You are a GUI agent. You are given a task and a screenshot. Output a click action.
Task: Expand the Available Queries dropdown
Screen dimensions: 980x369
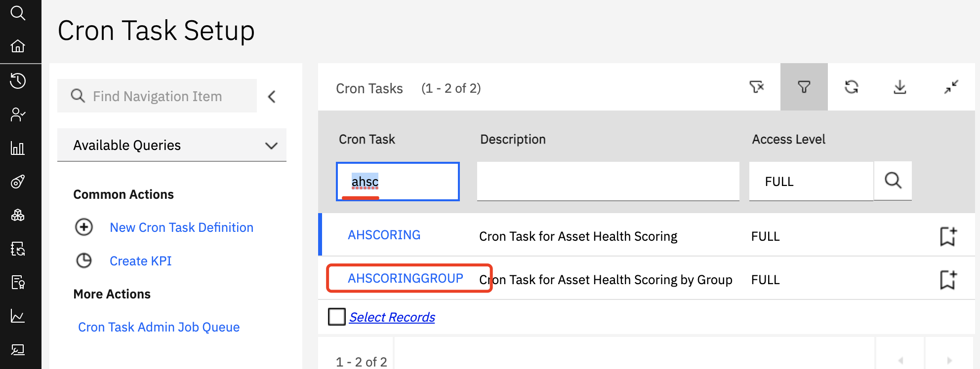tap(172, 145)
